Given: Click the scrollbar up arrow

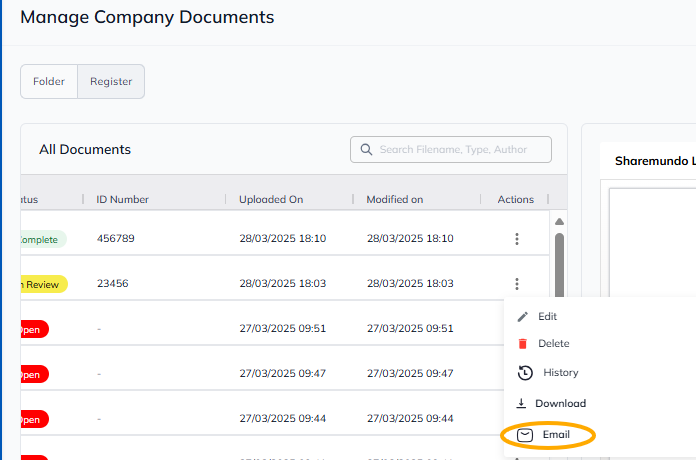Looking at the screenshot, I should click(559, 222).
